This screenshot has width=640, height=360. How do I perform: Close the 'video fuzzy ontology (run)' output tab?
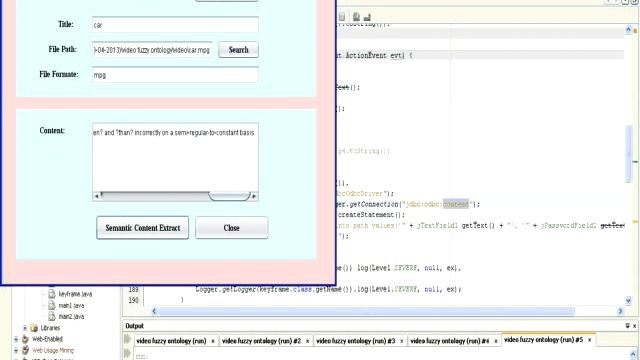pyautogui.click(x=213, y=341)
